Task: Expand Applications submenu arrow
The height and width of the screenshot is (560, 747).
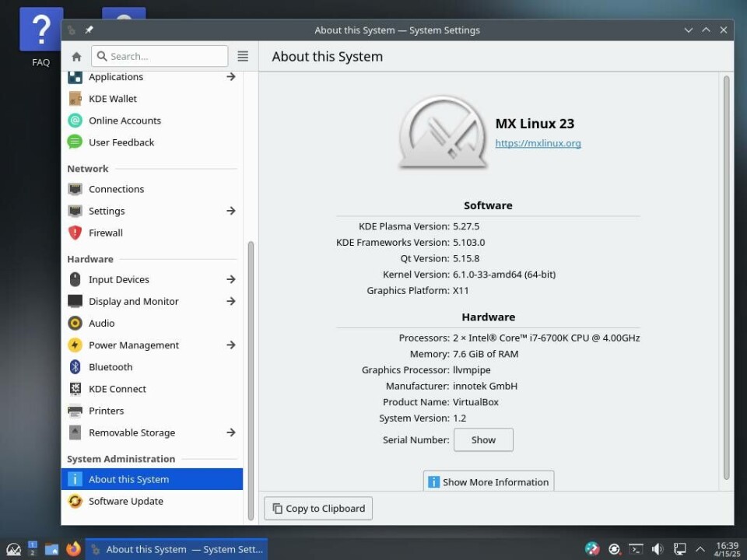Action: coord(231,77)
